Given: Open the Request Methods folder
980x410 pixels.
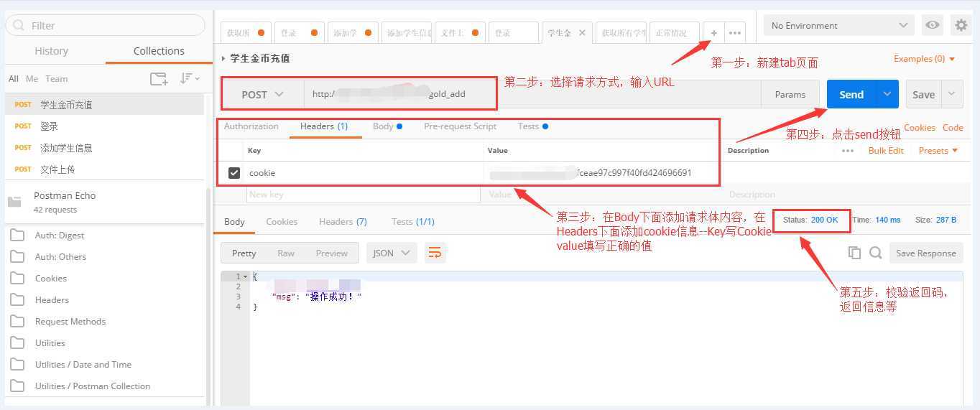Looking at the screenshot, I should (x=70, y=322).
